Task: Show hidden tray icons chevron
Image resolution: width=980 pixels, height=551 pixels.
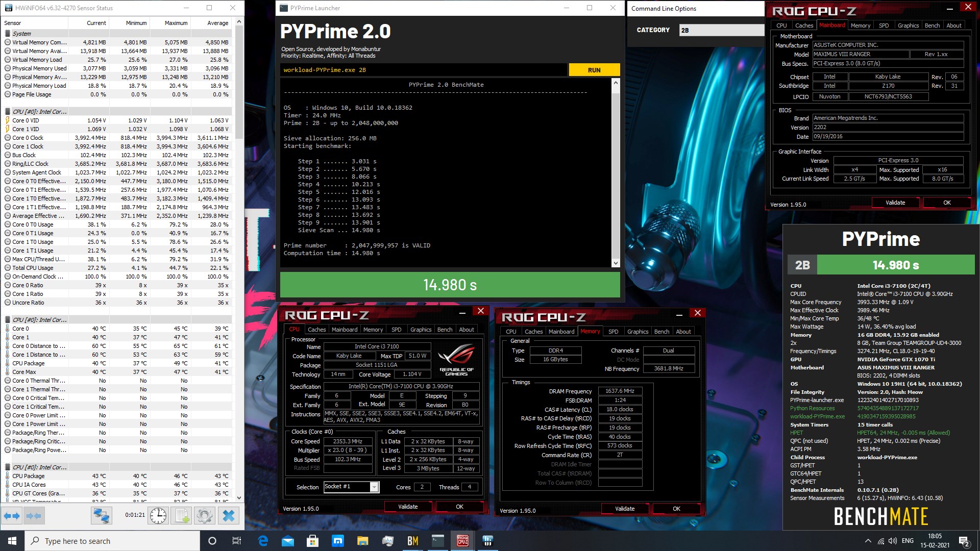Action: point(868,541)
